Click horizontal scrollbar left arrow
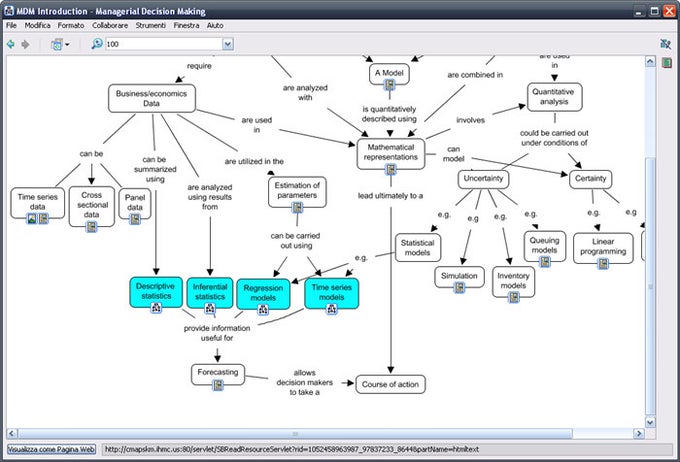 (12, 433)
